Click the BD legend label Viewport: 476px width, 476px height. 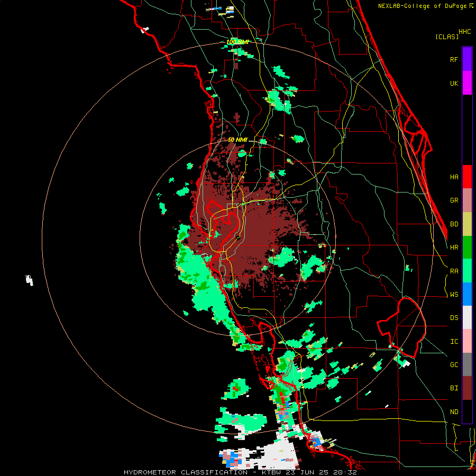click(454, 224)
